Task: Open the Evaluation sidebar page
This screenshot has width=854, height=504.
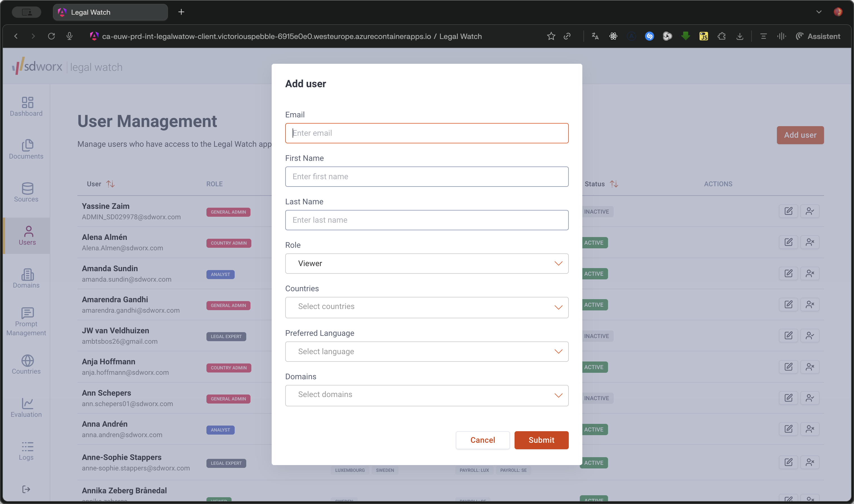Action: (x=26, y=407)
